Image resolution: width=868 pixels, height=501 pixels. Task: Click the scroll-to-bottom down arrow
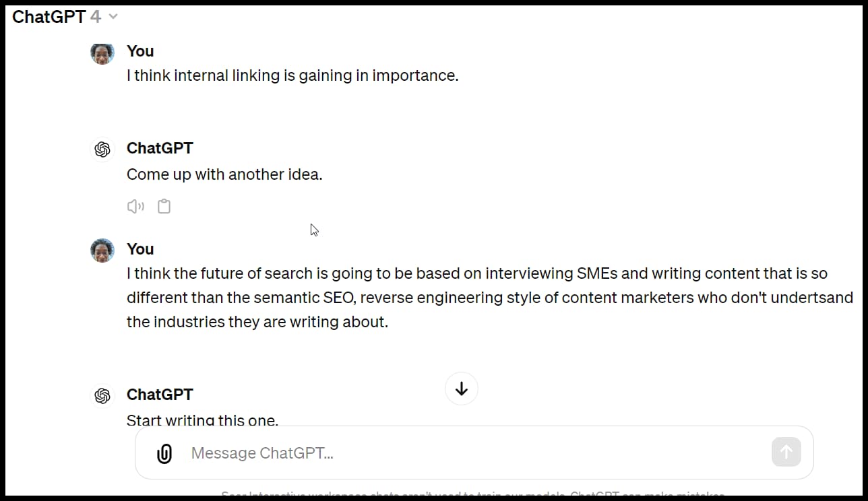462,389
